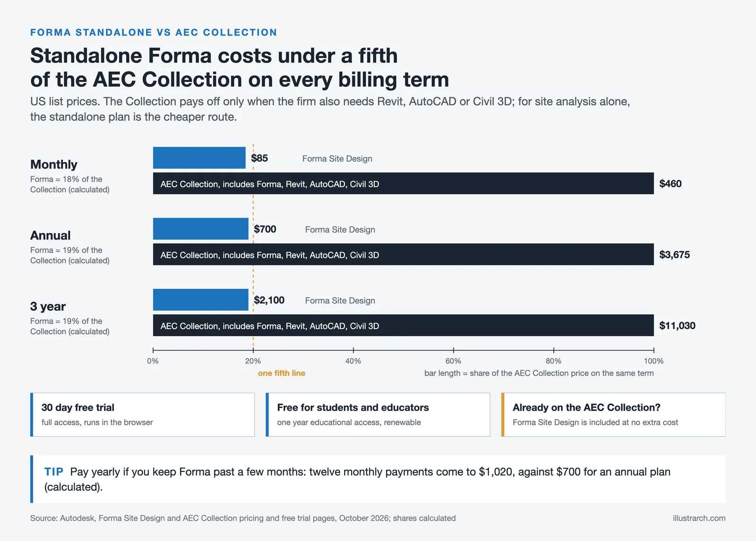Click the '100%' axis tick label

point(654,361)
